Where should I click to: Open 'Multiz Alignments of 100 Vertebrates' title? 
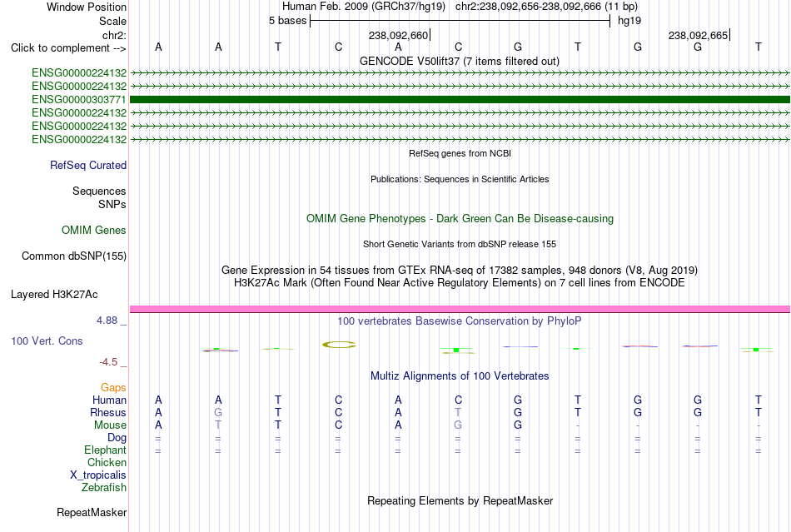coord(460,376)
